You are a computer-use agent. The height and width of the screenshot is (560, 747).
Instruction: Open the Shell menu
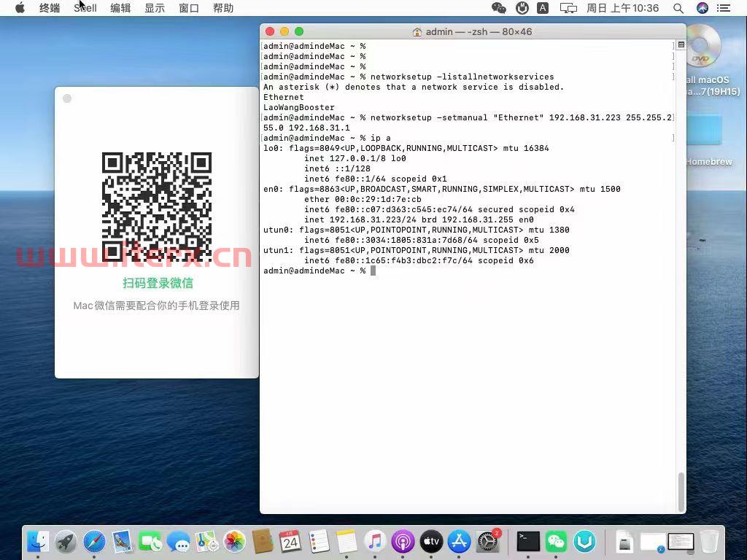click(x=85, y=8)
